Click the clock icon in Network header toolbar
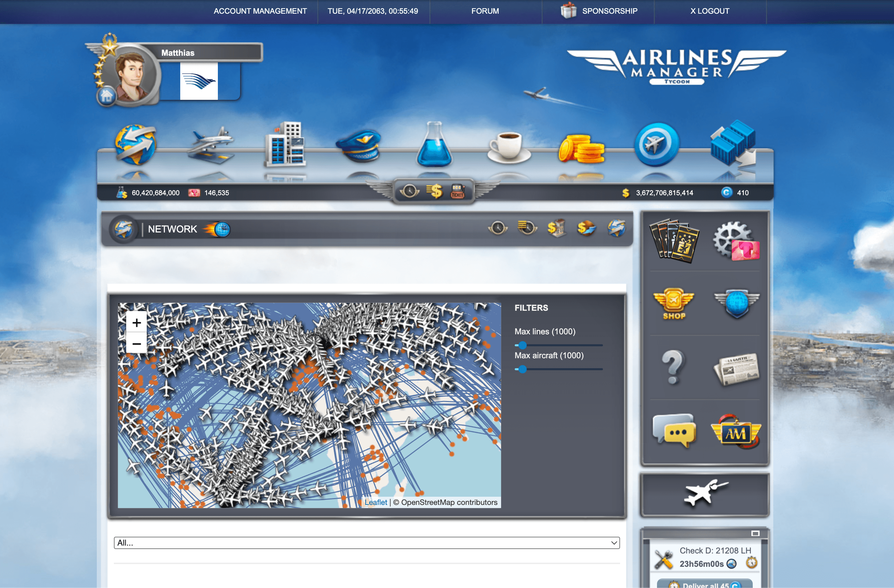 click(498, 228)
